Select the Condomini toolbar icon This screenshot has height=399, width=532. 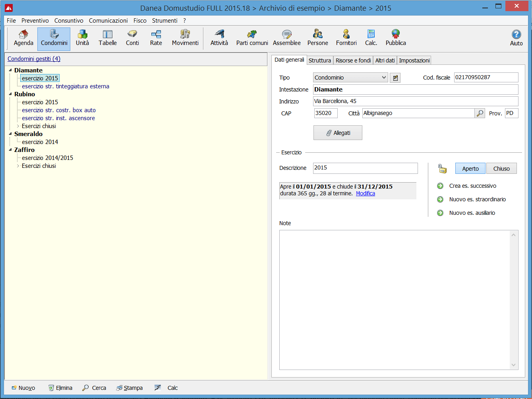[x=54, y=39]
